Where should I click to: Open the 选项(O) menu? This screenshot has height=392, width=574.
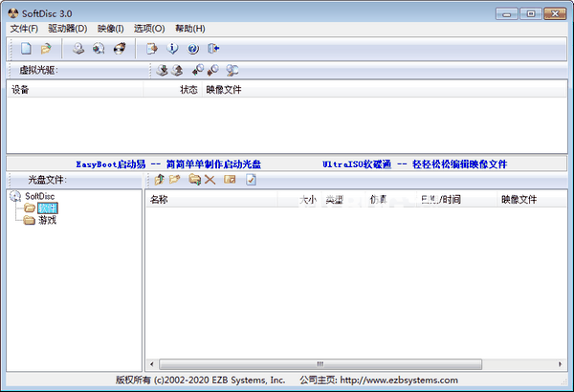[149, 29]
